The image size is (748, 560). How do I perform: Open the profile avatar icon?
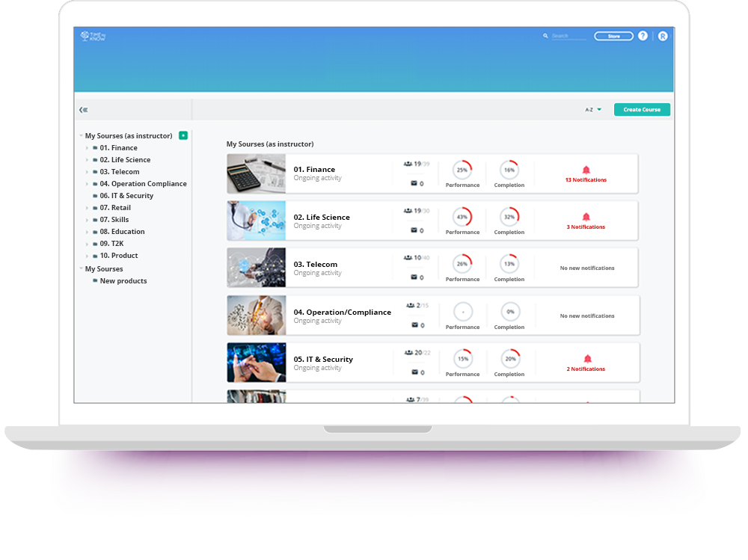(663, 35)
